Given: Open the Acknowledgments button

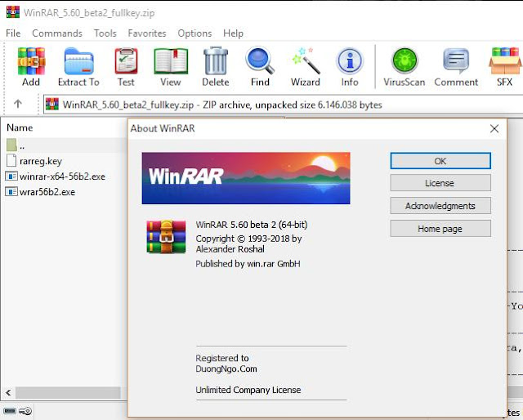Looking at the screenshot, I should click(440, 205).
